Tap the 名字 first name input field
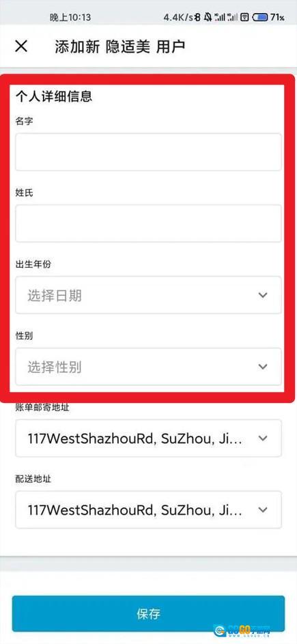This screenshot has width=297, height=644. pos(148,152)
